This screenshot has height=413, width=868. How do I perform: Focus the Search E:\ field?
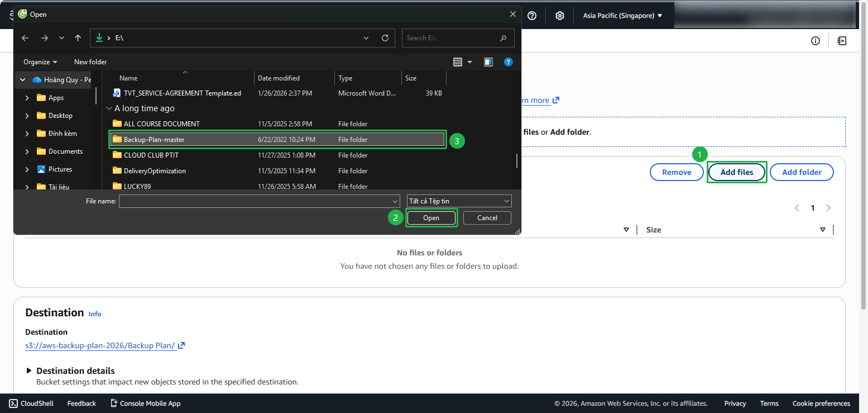point(457,38)
